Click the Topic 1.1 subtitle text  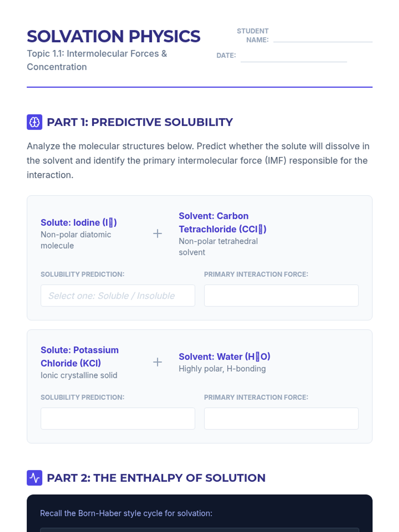[x=97, y=60]
